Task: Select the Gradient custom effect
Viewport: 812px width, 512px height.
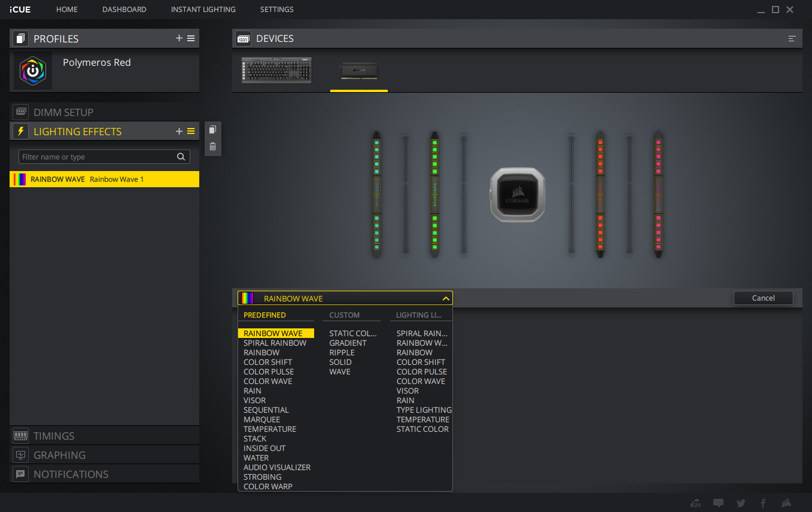Action: [x=348, y=343]
